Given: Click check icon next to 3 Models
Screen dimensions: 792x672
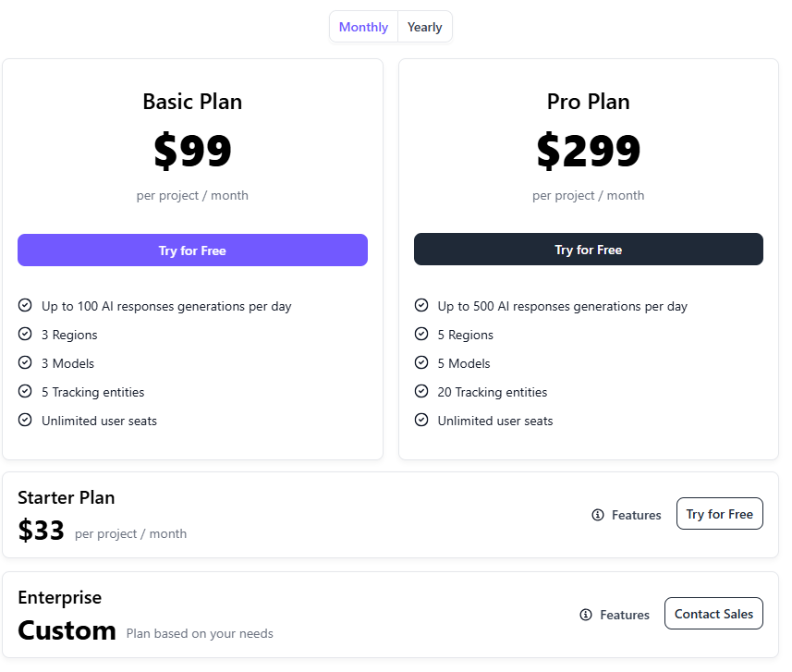Looking at the screenshot, I should 25,362.
